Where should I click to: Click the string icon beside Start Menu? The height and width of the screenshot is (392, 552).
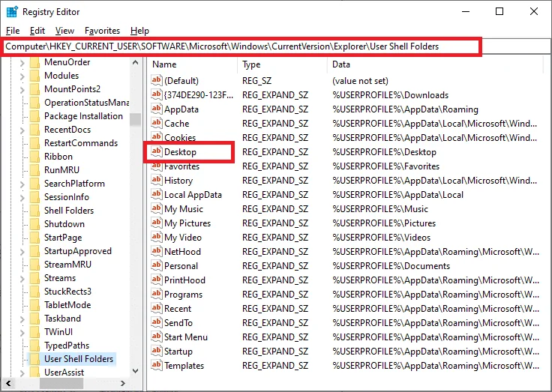coord(157,337)
